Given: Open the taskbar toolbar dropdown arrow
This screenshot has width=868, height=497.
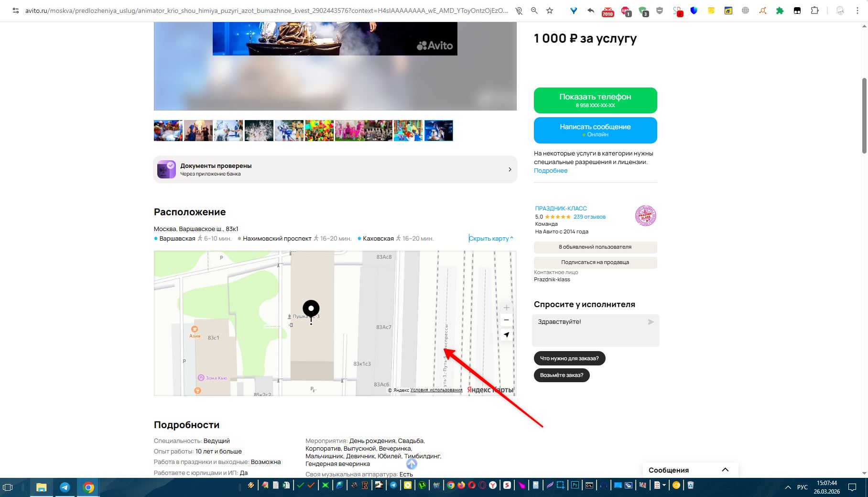Looking at the screenshot, I should pyautogui.click(x=664, y=486).
